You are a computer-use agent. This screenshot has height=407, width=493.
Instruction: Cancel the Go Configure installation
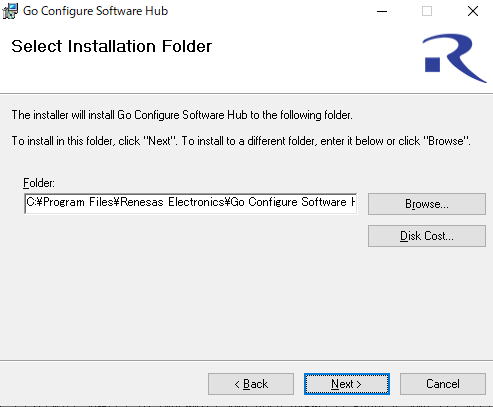pos(443,384)
